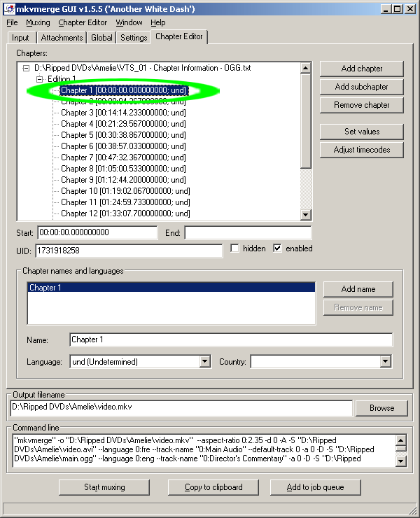The width and height of the screenshot is (420, 518).
Task: Open the File menu
Action: click(12, 23)
